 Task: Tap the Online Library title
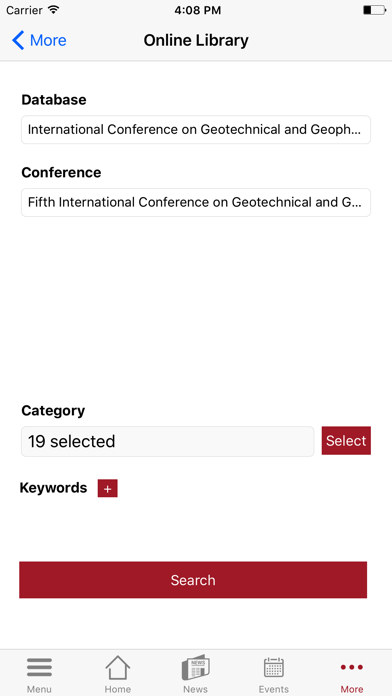pos(196,40)
